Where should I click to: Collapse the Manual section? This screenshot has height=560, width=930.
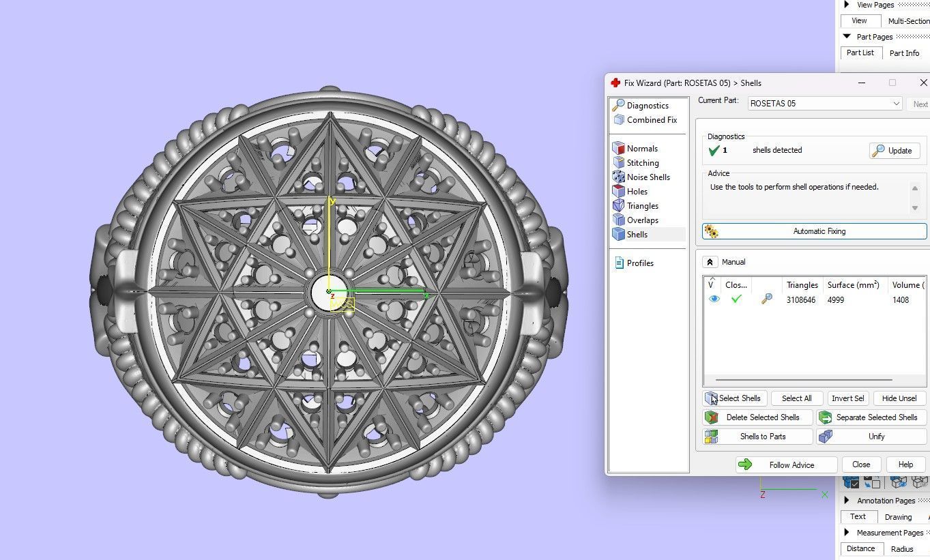pos(709,262)
